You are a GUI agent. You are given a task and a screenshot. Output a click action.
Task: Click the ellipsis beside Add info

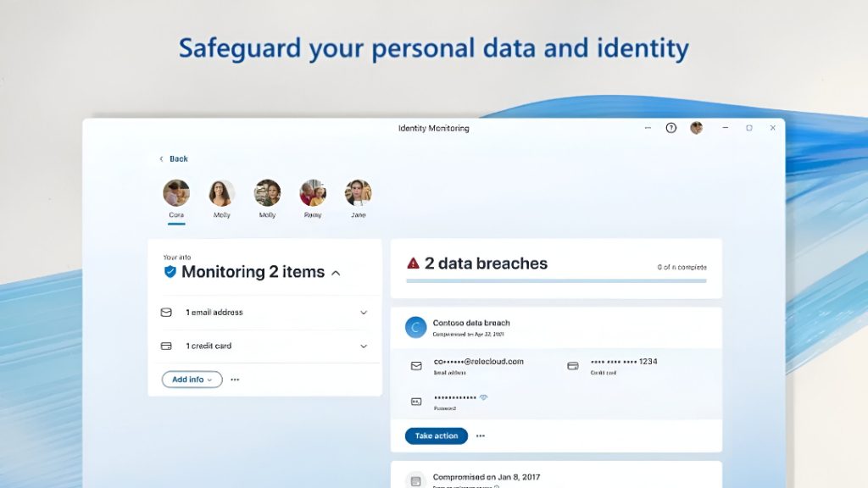pos(236,380)
